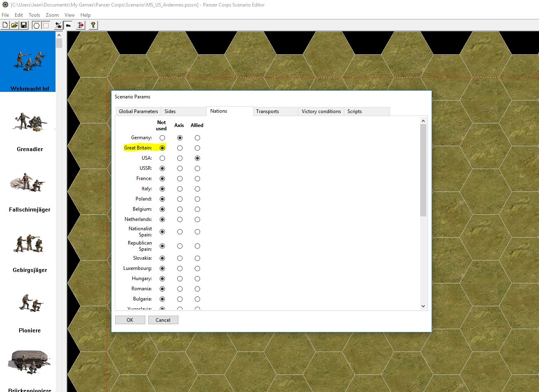Switch to the Nations tab
The image size is (539, 392).
tap(229, 111)
